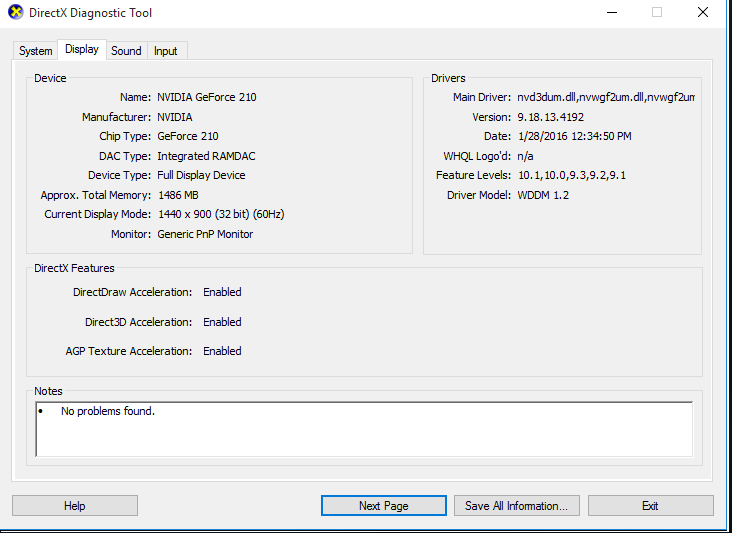
Task: Click the '1486 MB' memory value
Action: click(178, 195)
